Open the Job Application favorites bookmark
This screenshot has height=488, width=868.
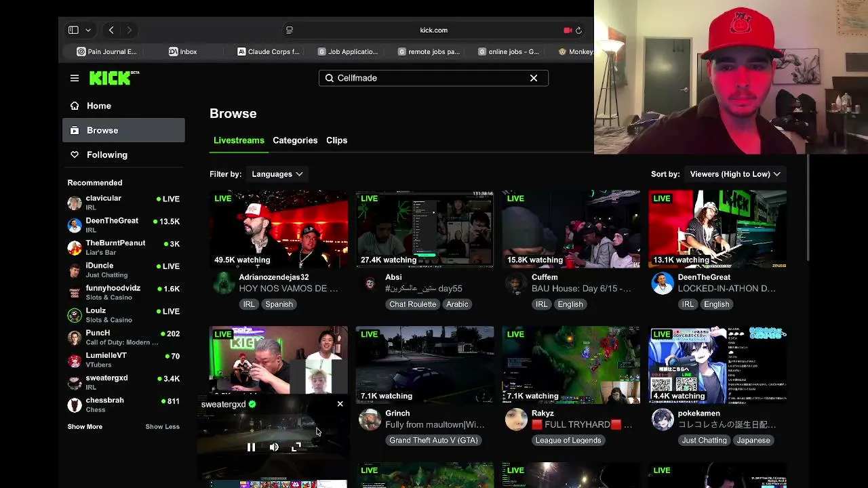click(348, 52)
